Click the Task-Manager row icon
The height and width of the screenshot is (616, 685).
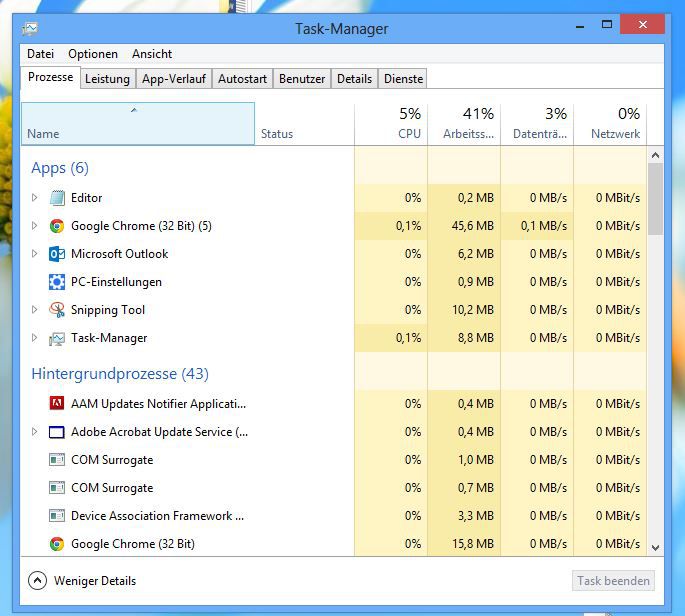(x=57, y=338)
